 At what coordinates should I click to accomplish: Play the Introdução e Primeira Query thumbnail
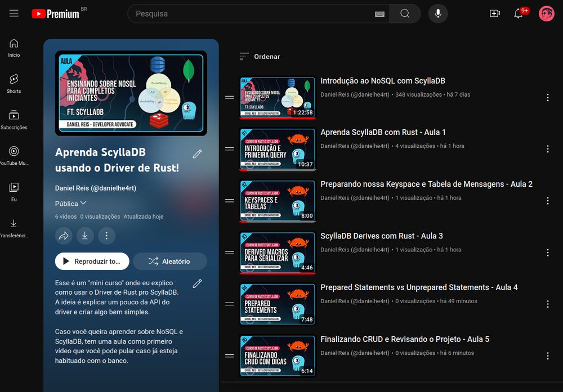[278, 149]
